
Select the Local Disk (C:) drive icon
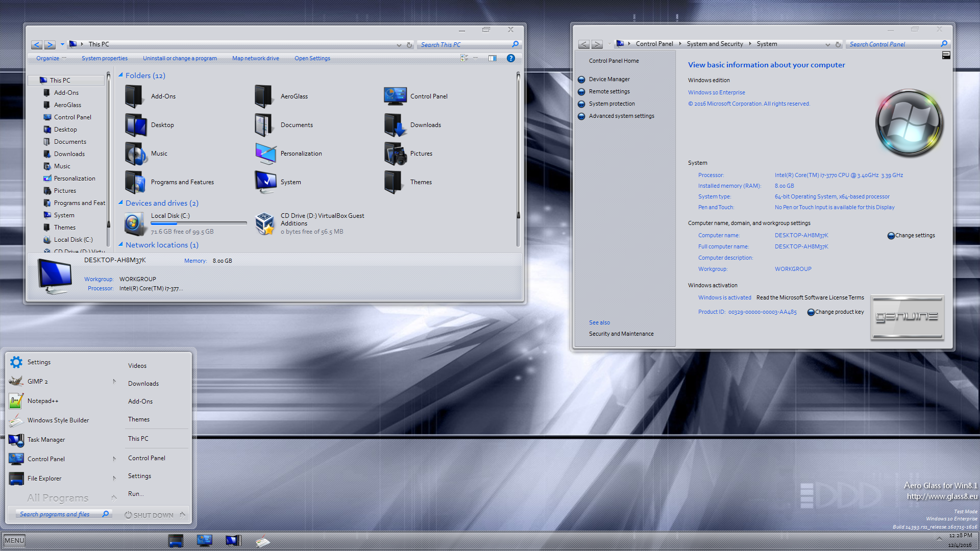135,223
